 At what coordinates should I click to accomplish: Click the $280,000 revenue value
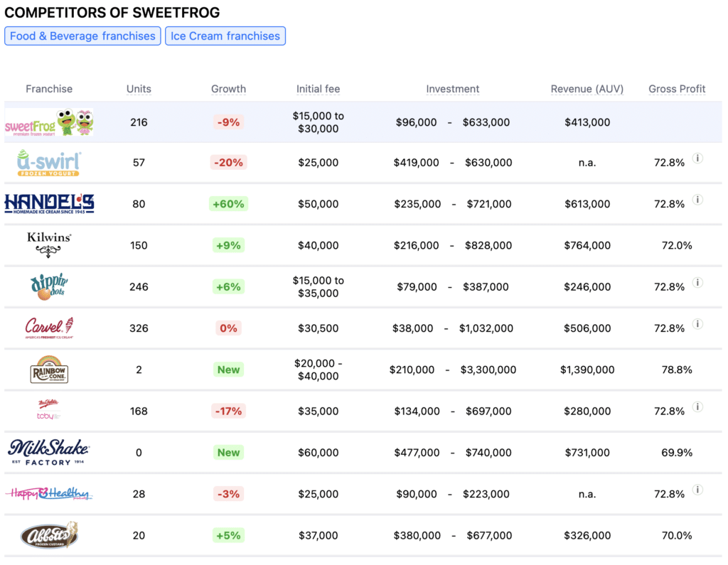click(587, 411)
